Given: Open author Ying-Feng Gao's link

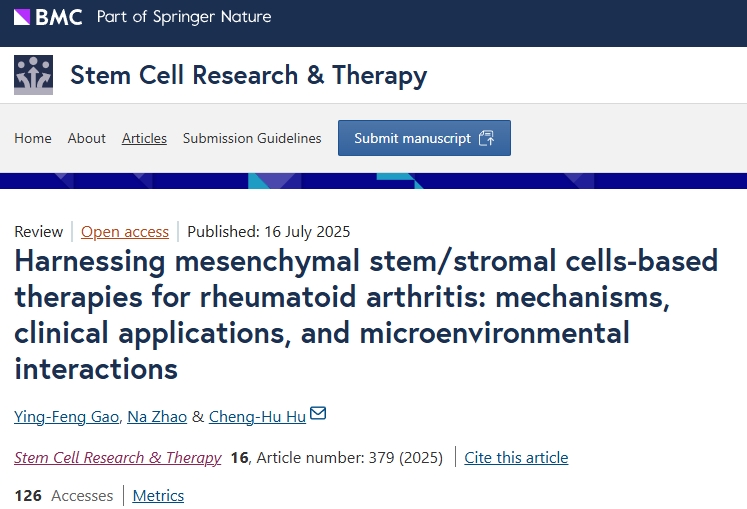Looking at the screenshot, I should pos(65,416).
